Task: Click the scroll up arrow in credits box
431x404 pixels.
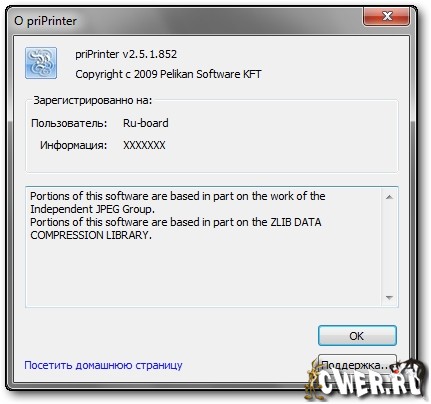Action: click(x=389, y=197)
